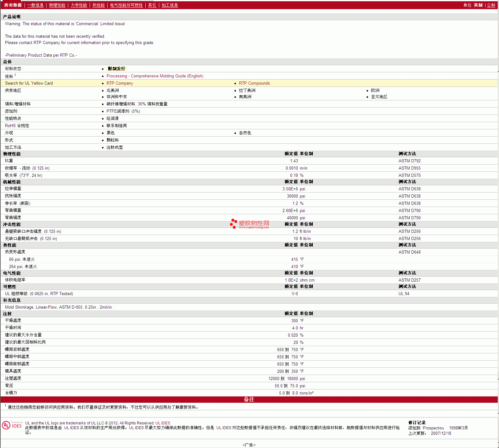The image size is (499, 448).
Task: Click the 广告 placeholder at page bottom
Action: (x=249, y=445)
